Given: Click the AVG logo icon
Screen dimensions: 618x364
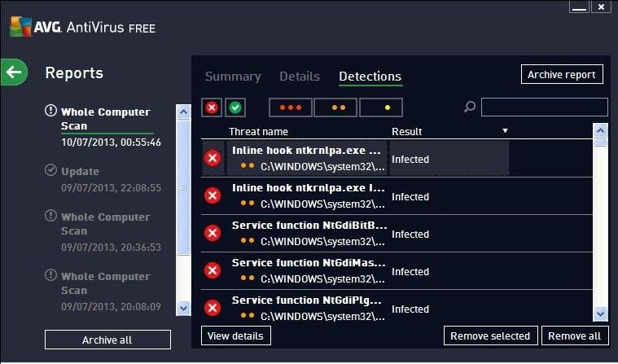Looking at the screenshot, I should coord(21,26).
